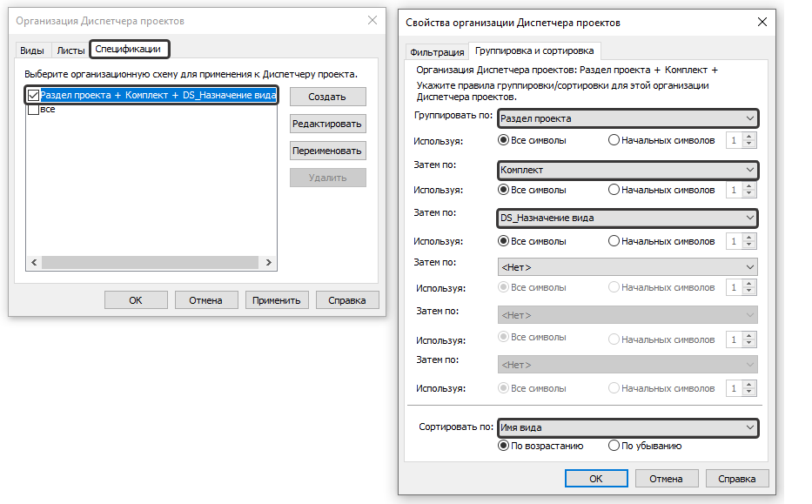Expand "Сортировать по" dropdown with Имя вида
The height and width of the screenshot is (504, 812).
[x=627, y=427]
